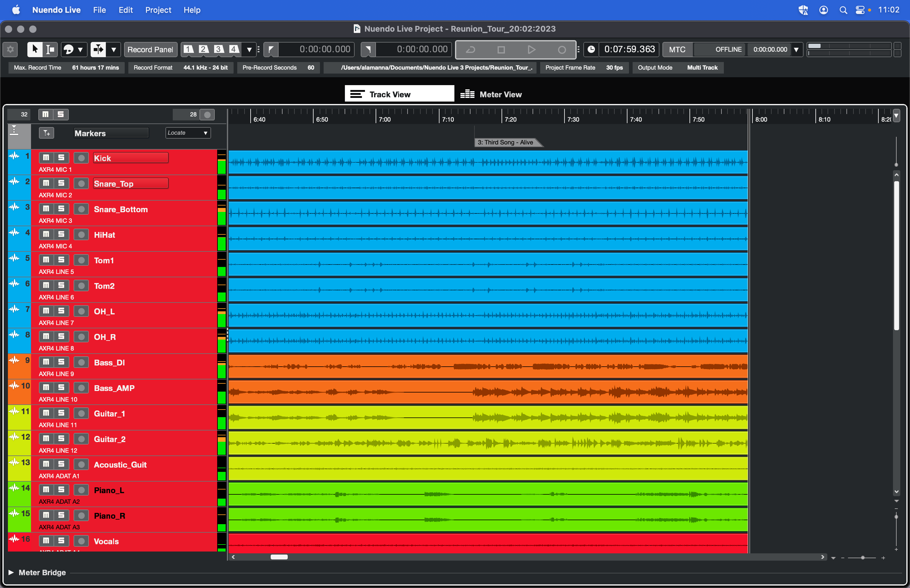Switch to Meter View tab
The width and height of the screenshot is (910, 588).
pyautogui.click(x=491, y=94)
